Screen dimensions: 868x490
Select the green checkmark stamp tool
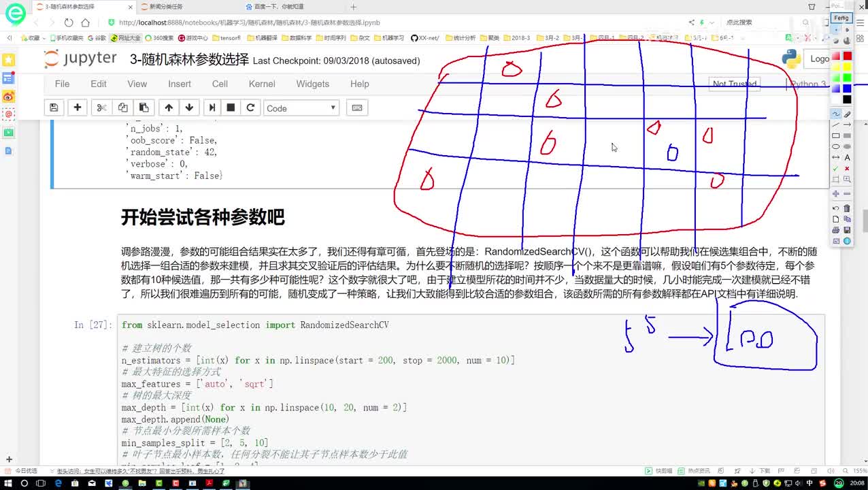tap(836, 168)
